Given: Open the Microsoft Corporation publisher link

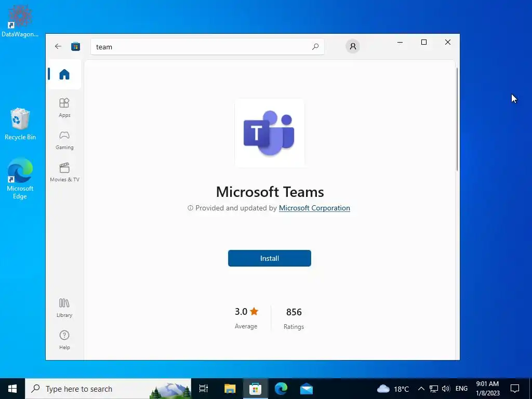Looking at the screenshot, I should click(x=314, y=208).
